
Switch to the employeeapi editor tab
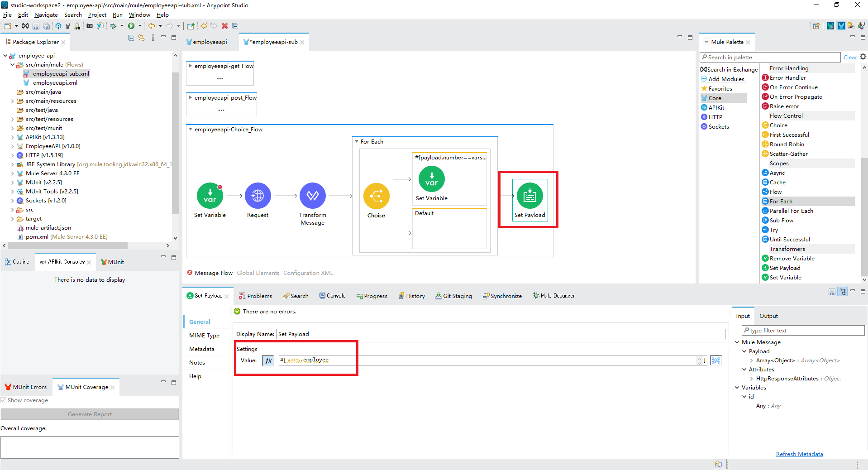click(x=207, y=42)
